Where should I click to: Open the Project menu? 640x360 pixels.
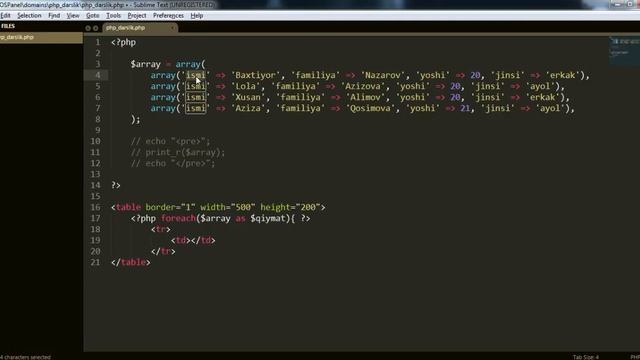[137, 16]
